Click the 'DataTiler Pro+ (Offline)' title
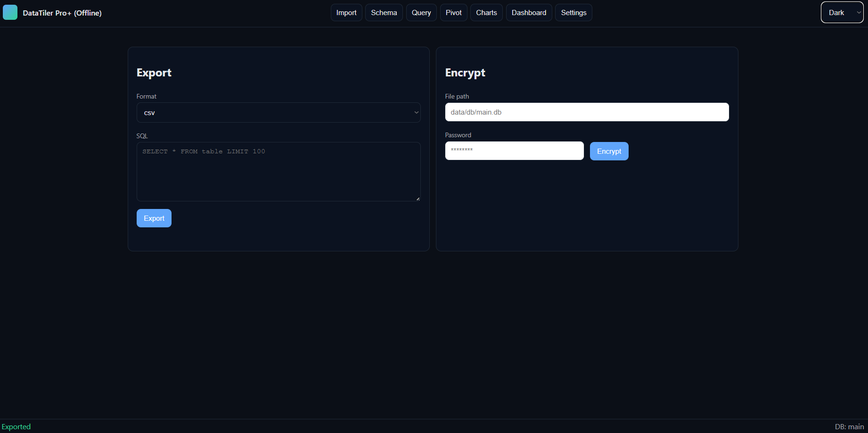This screenshot has height=433, width=868. (62, 13)
